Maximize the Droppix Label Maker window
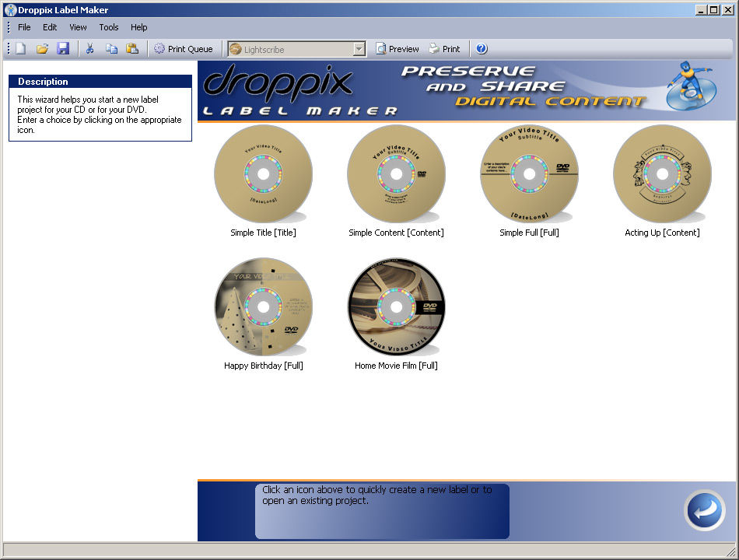The image size is (739, 560). click(x=714, y=9)
